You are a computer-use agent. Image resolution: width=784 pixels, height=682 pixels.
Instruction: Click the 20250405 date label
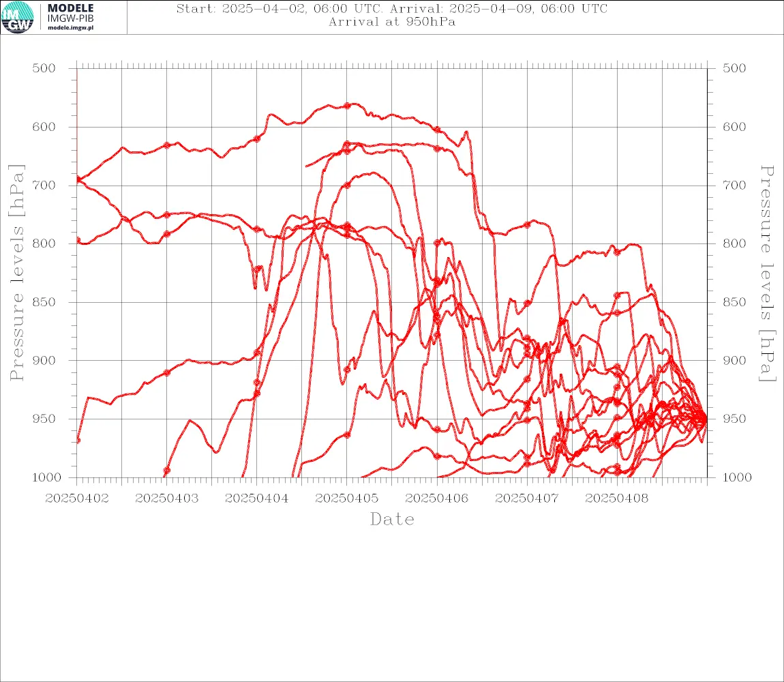(347, 499)
